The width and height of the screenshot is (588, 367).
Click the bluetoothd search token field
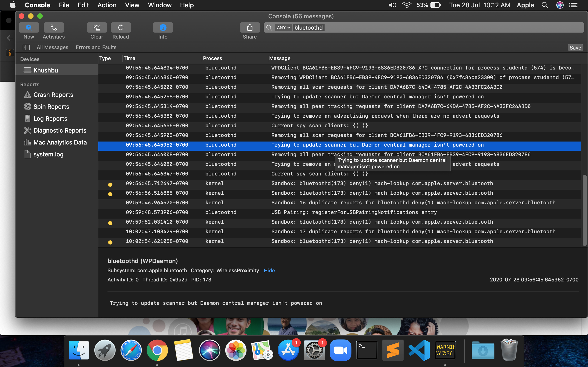pyautogui.click(x=308, y=28)
